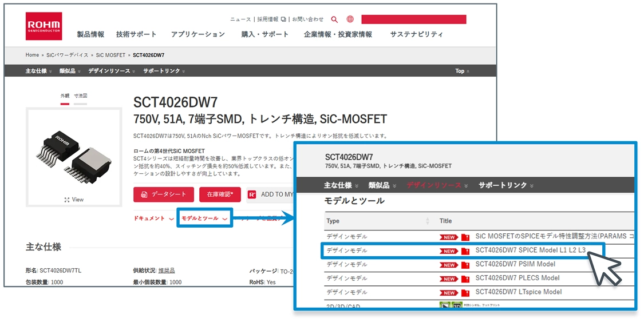Image resolution: width=644 pixels, height=322 pixels.
Task: Click the red file icon for PSIM Model
Action: (x=465, y=265)
